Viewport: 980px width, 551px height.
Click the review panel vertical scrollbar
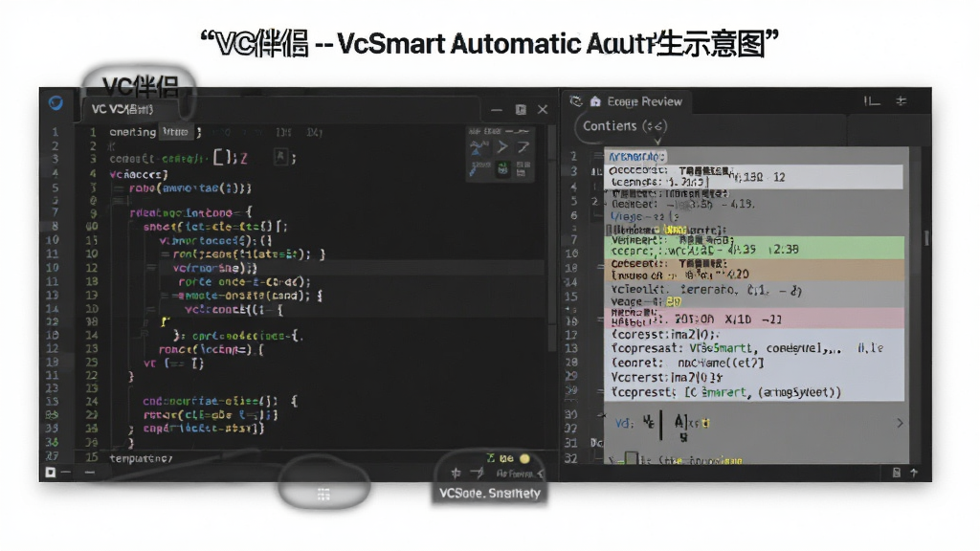click(926, 237)
